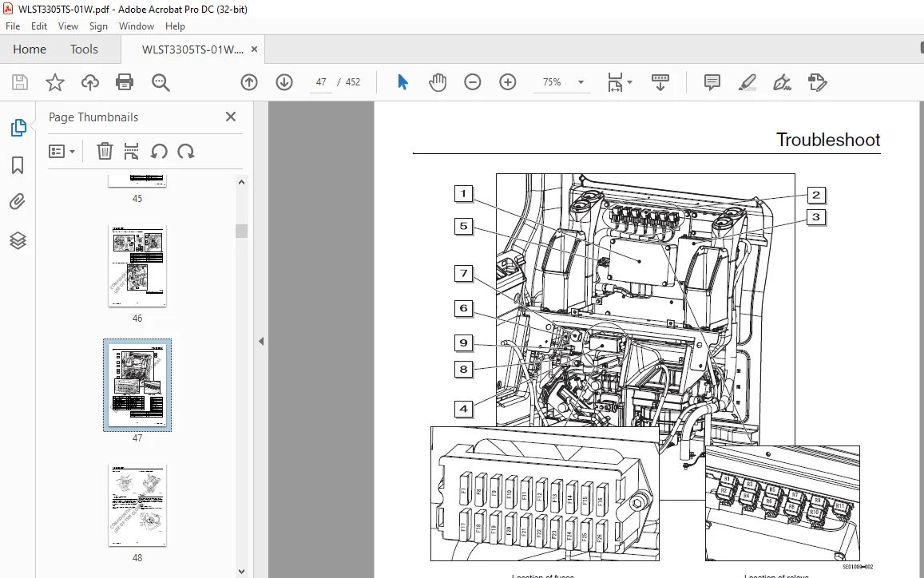This screenshot has height=578, width=924.
Task: Click the upload to cloud icon
Action: (89, 82)
